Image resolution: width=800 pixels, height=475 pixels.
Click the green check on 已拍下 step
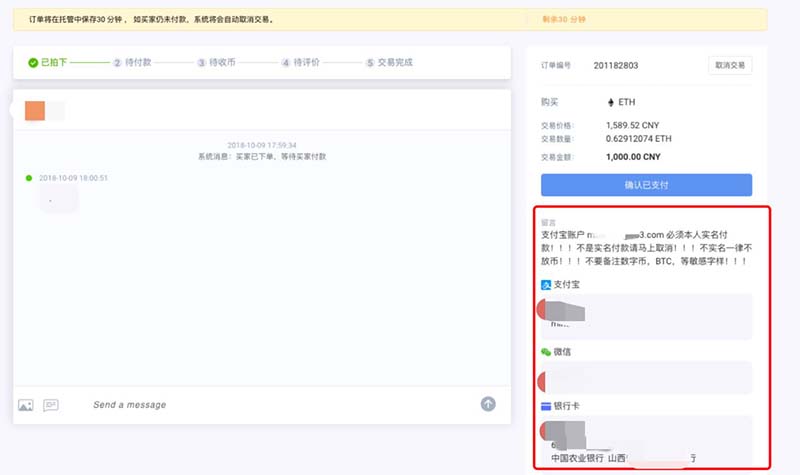[33, 62]
